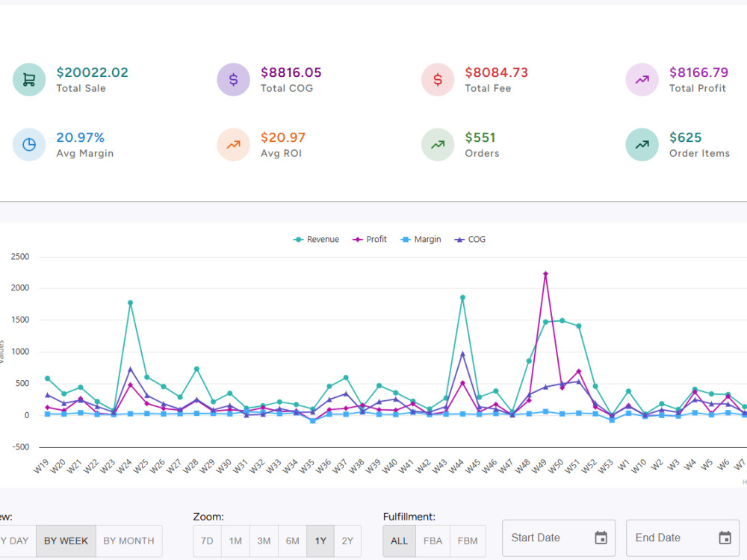
Task: Open the Start Date calendar icon
Action: pos(601,538)
